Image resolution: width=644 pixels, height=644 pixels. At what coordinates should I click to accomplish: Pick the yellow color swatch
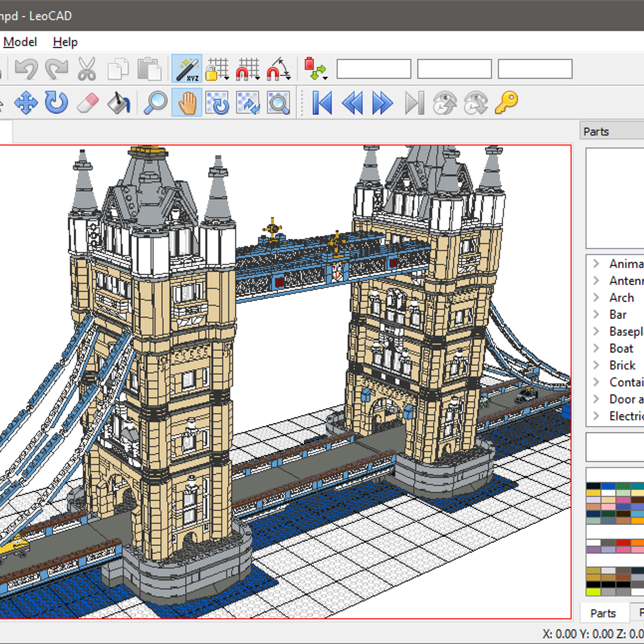(x=593, y=493)
